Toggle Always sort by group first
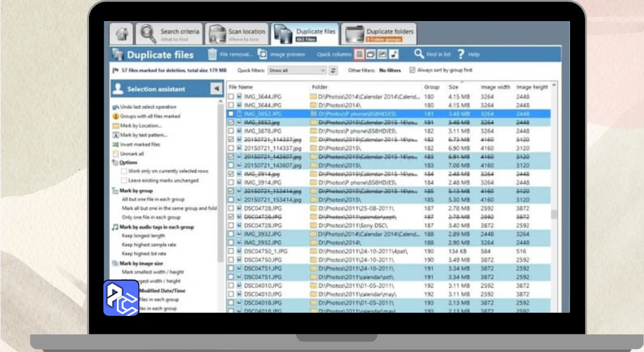Image resolution: width=644 pixels, height=352 pixels. tap(413, 70)
